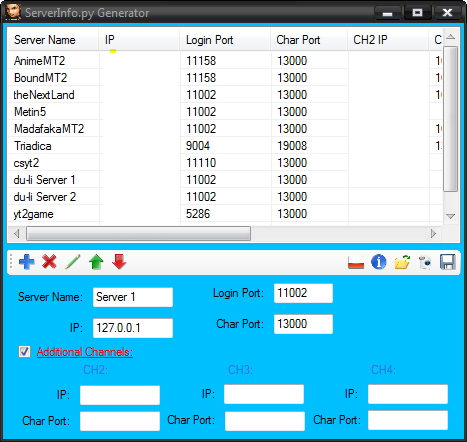Click the Polish flag language icon
This screenshot has width=467, height=442.
[x=356, y=262]
